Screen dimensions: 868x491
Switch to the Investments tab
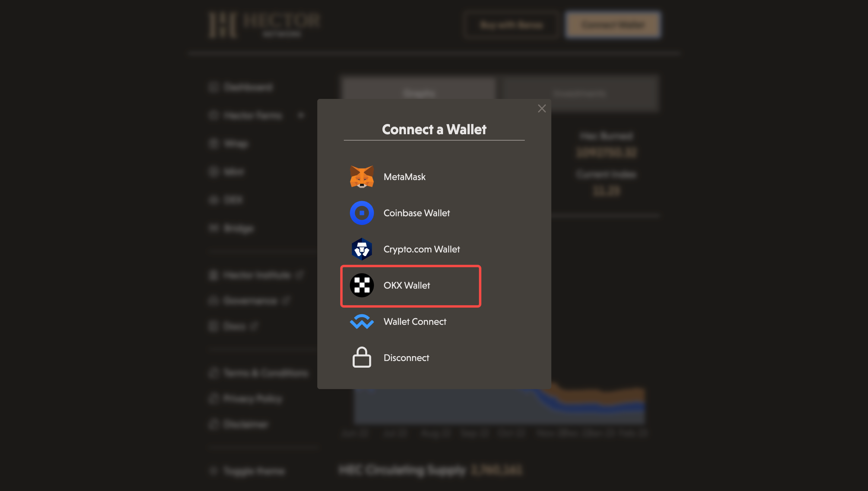[579, 93]
